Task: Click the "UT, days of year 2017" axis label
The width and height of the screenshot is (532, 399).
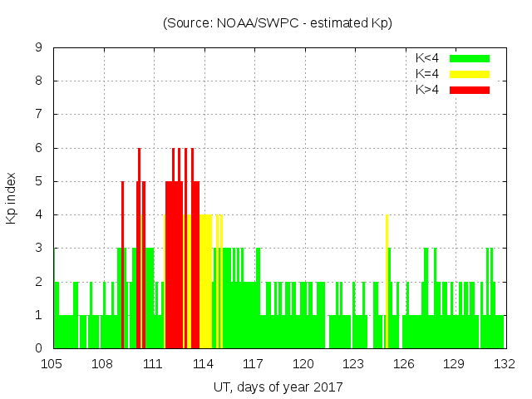Action: pos(278,387)
